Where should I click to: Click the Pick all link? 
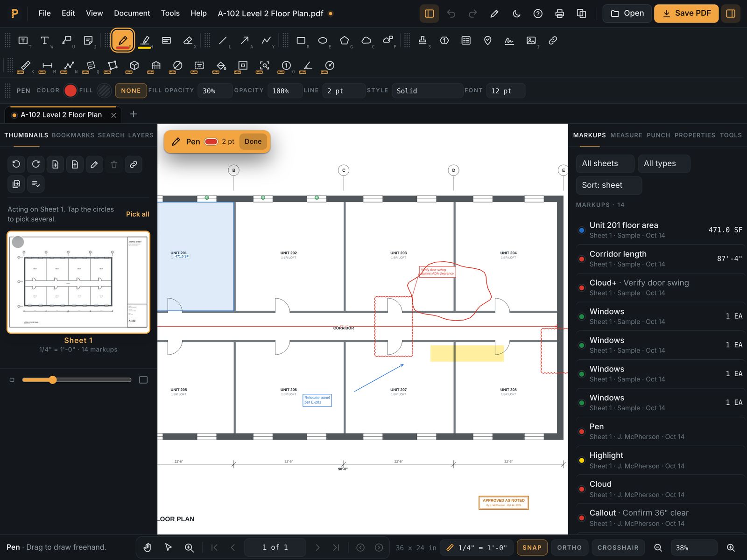tap(138, 214)
